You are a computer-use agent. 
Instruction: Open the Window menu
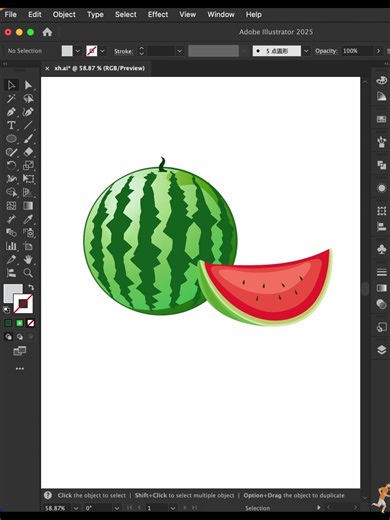coord(221,15)
